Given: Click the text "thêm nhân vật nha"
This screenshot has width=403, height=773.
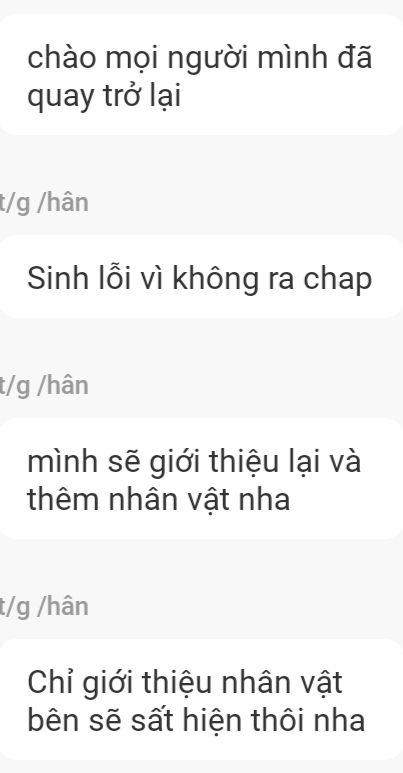Looking at the screenshot, I should tap(158, 499).
